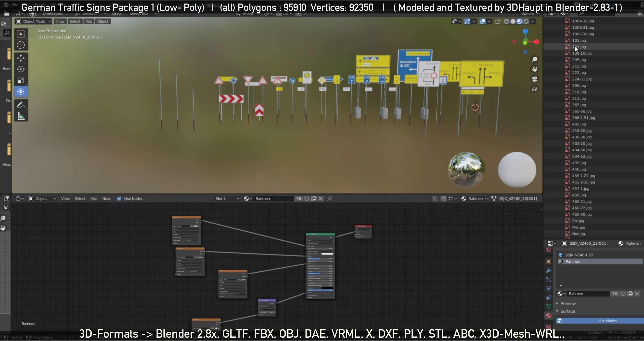Open the Gizmo options dropdown arrow
The image size is (644, 341).
(473, 22)
